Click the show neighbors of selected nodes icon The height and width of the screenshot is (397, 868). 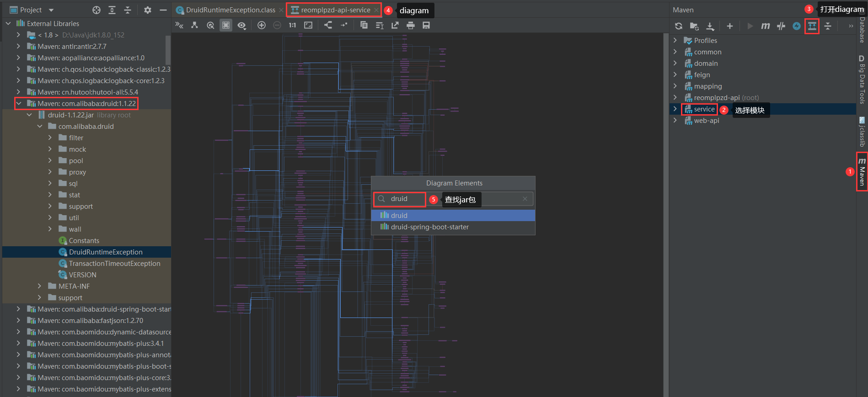(x=210, y=25)
